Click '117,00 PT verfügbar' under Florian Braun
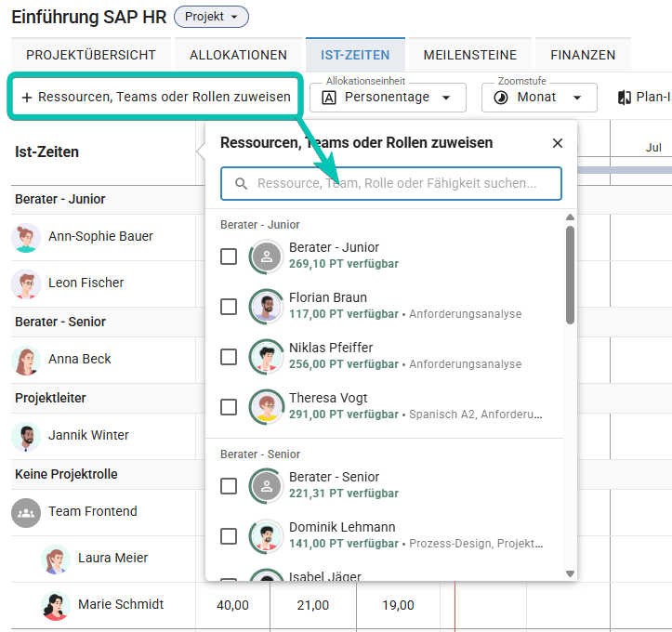 pos(344,314)
